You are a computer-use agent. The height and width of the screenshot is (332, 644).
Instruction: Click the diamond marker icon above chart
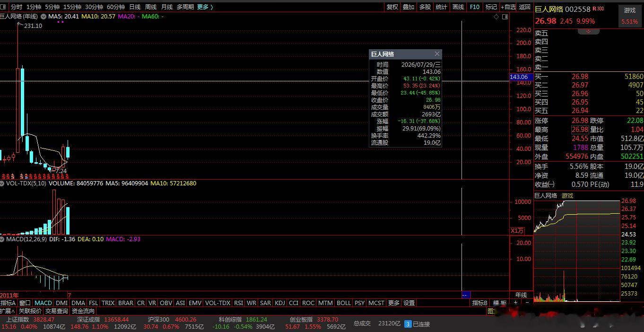coord(496,17)
